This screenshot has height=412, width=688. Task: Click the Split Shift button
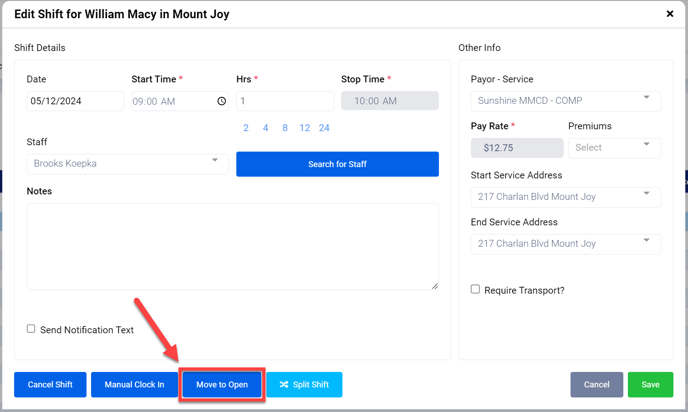(304, 384)
